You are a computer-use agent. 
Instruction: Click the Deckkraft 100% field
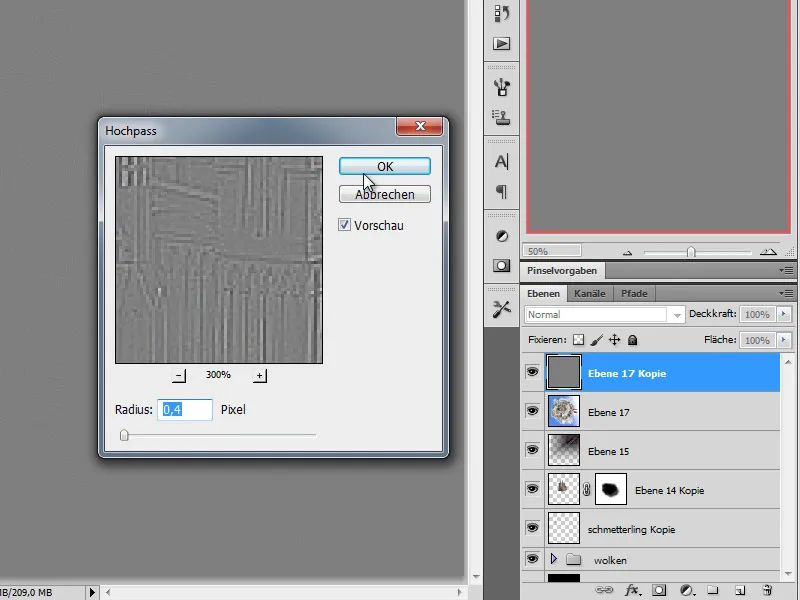pos(757,315)
